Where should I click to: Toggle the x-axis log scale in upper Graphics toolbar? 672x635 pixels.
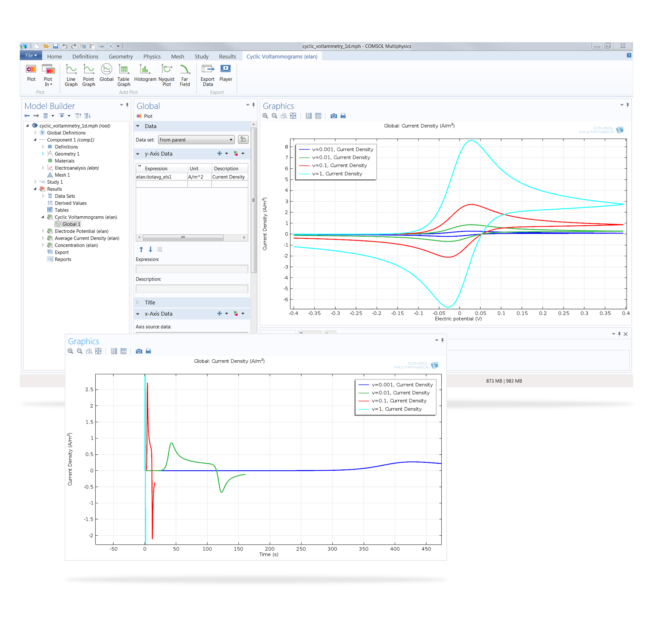(x=309, y=116)
